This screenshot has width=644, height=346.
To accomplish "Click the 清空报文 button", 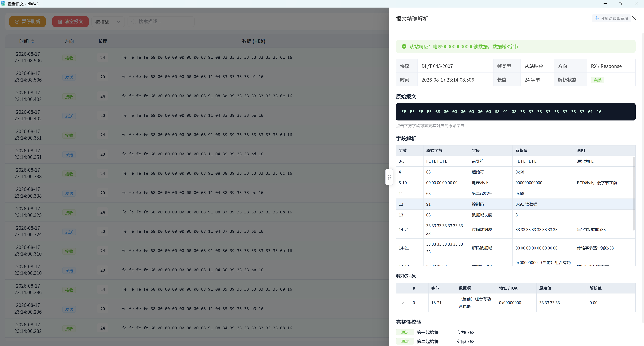I will click(x=70, y=22).
